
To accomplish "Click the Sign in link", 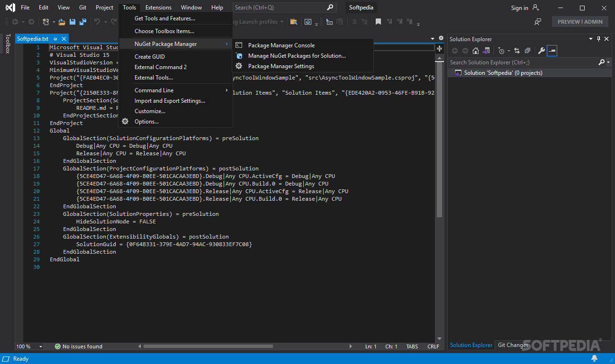I will (x=519, y=8).
